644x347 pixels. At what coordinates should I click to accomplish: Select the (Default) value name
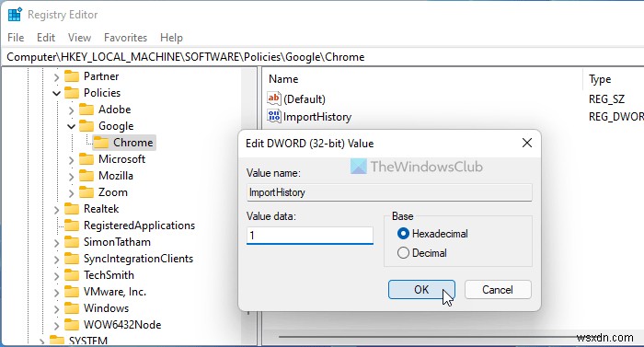coord(305,99)
